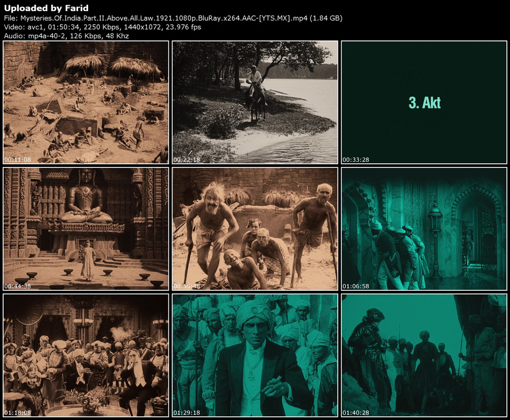This screenshot has height=420, width=510.
Task: Open the thumbnail stamped 01:40:28
Action: point(424,355)
